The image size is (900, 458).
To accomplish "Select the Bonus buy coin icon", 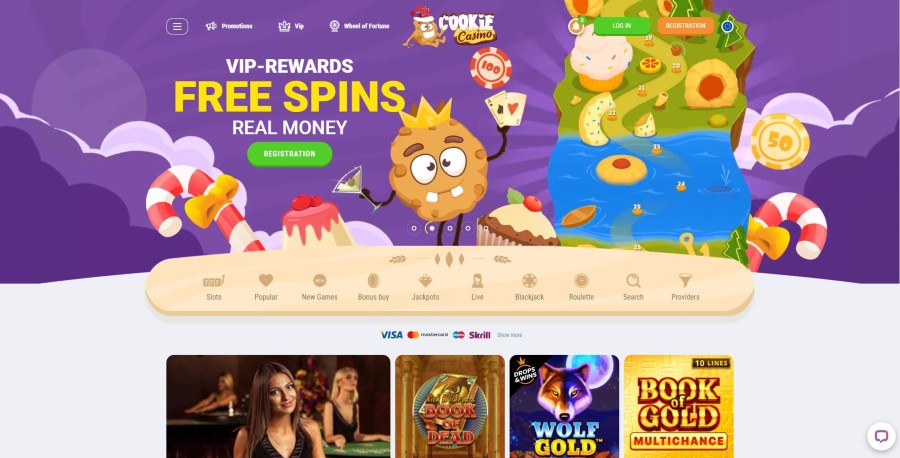I will [x=374, y=281].
